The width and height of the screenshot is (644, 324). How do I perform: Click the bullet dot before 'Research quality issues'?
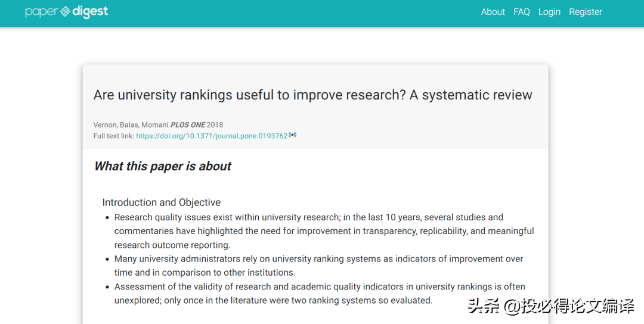tap(107, 217)
